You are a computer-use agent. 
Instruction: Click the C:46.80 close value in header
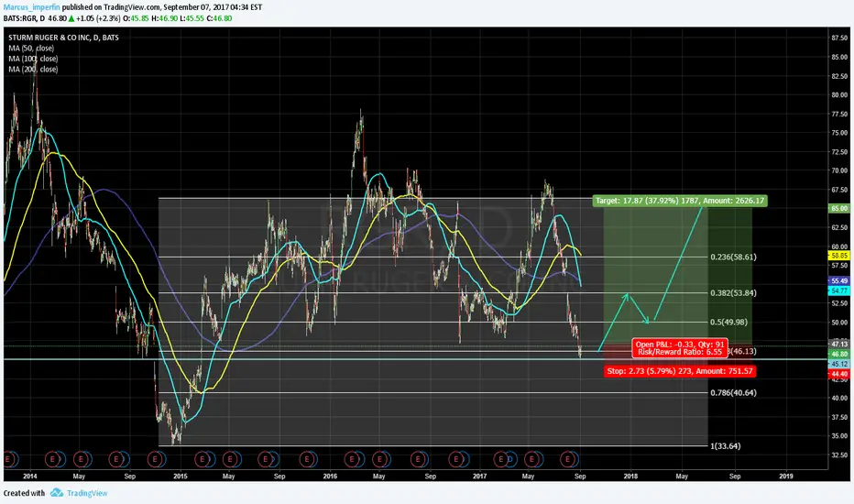click(x=219, y=18)
